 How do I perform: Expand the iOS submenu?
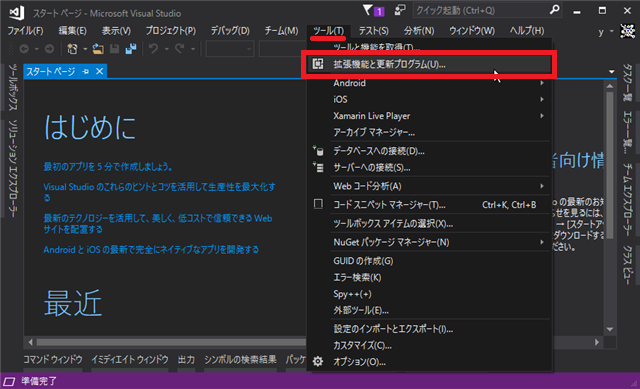pyautogui.click(x=542, y=99)
